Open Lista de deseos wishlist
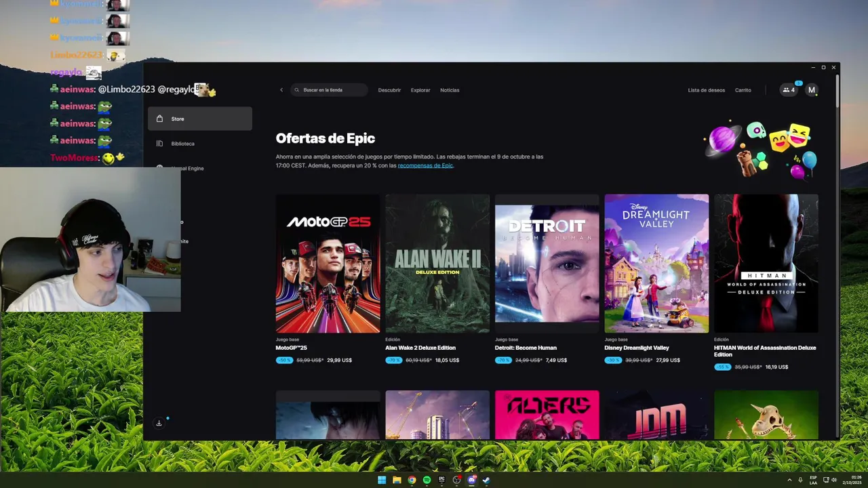The height and width of the screenshot is (488, 868). (x=707, y=90)
